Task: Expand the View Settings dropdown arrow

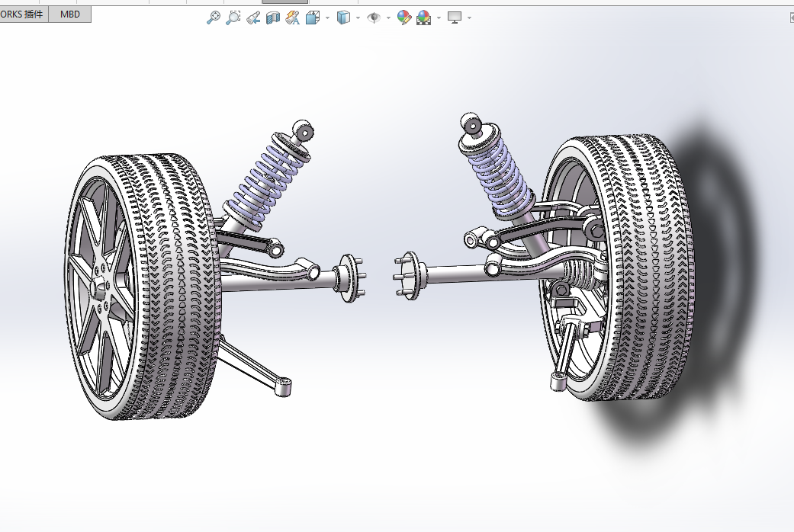Action: point(469,18)
